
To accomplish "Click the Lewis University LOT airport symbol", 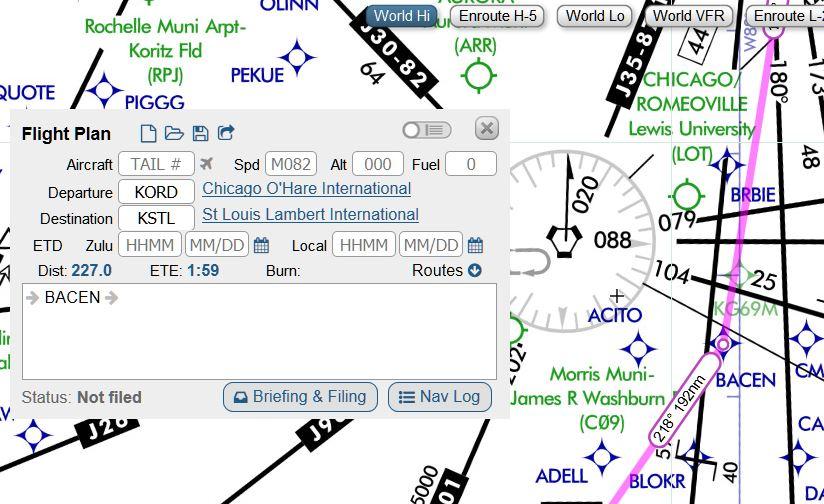I will point(687,196).
